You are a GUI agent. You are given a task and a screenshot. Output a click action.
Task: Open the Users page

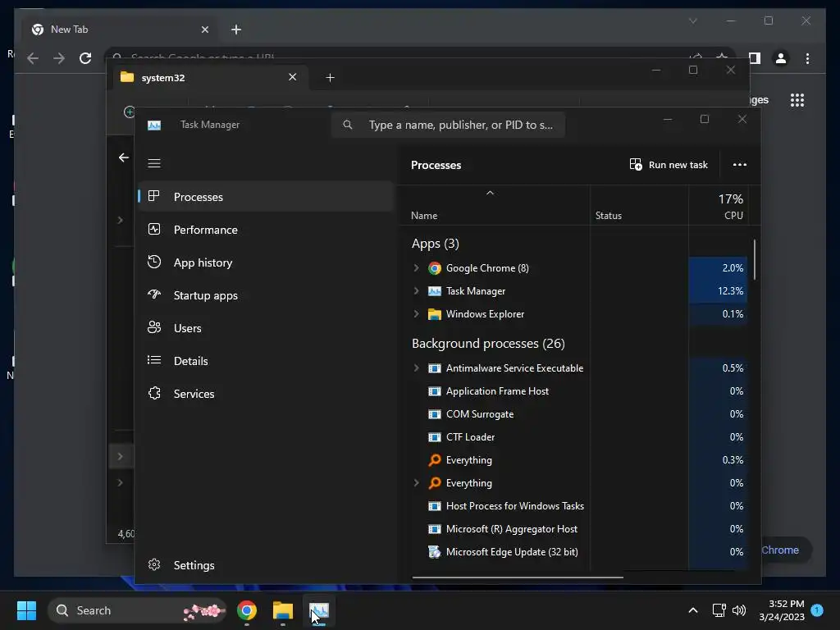click(187, 328)
